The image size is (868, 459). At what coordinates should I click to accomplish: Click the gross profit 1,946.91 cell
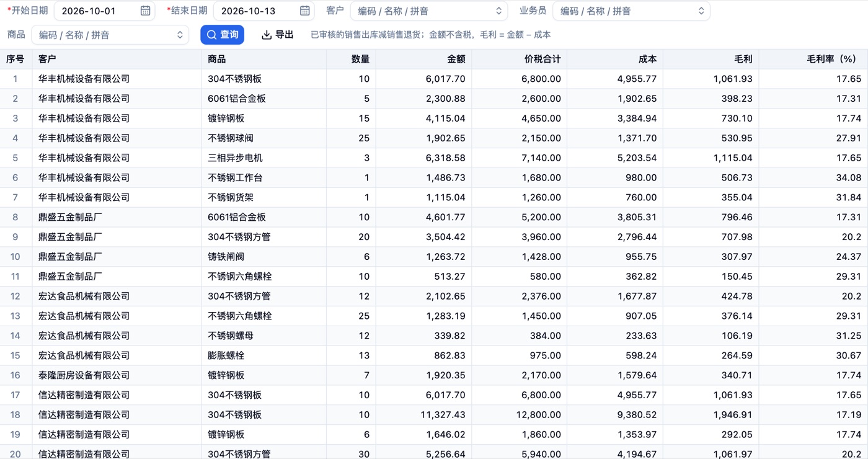coord(711,414)
